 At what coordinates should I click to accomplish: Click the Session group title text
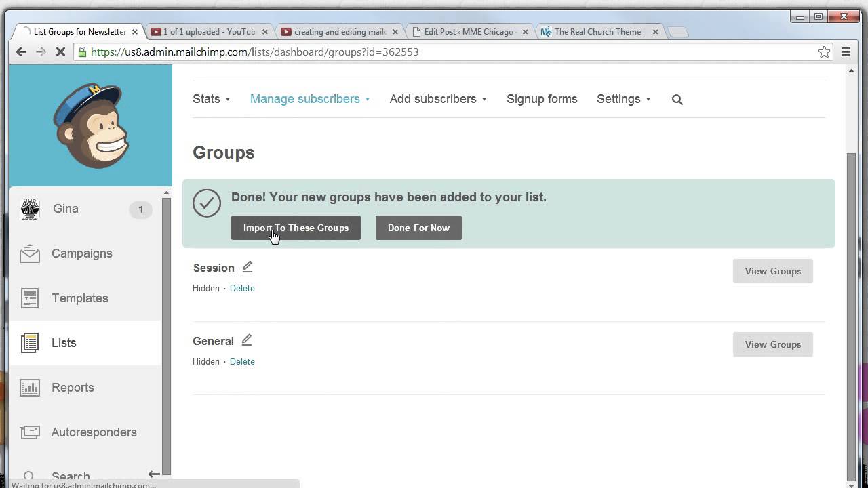pyautogui.click(x=214, y=268)
